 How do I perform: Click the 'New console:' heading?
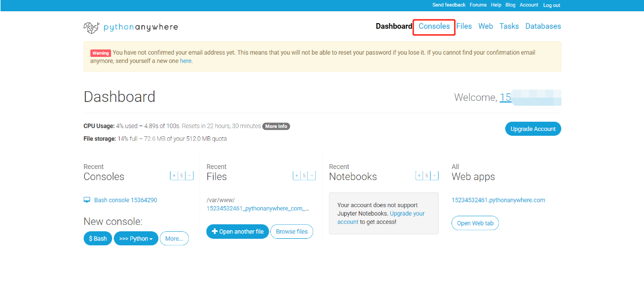pyautogui.click(x=113, y=222)
